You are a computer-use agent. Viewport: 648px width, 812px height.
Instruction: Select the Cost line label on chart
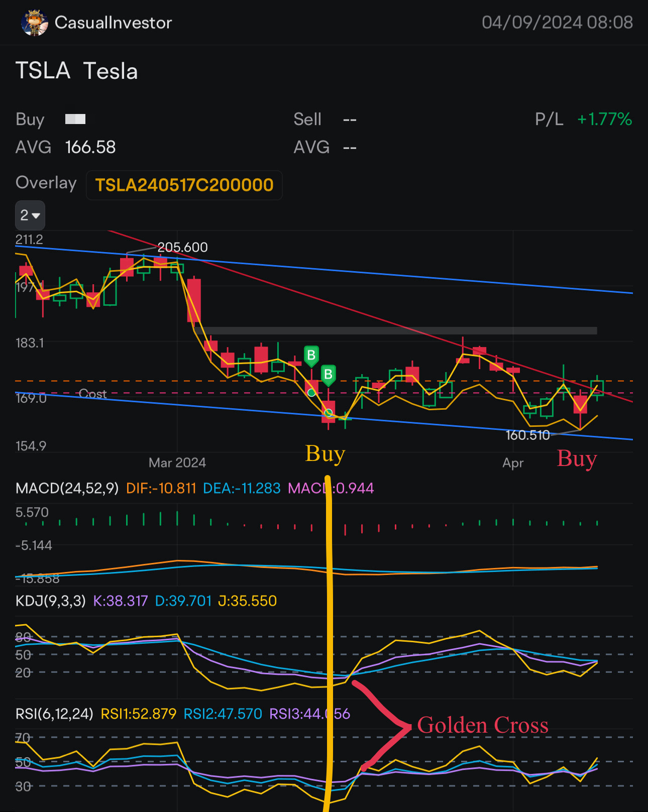[93, 394]
